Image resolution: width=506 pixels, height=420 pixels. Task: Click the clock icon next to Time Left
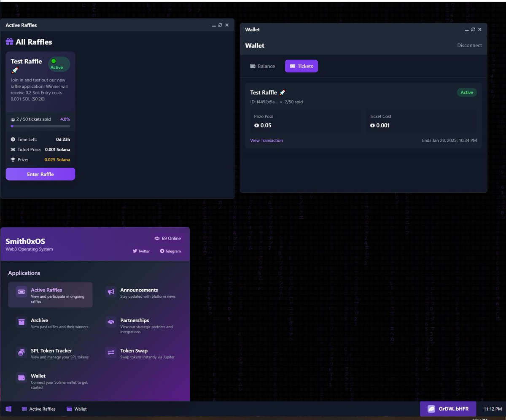click(x=13, y=139)
